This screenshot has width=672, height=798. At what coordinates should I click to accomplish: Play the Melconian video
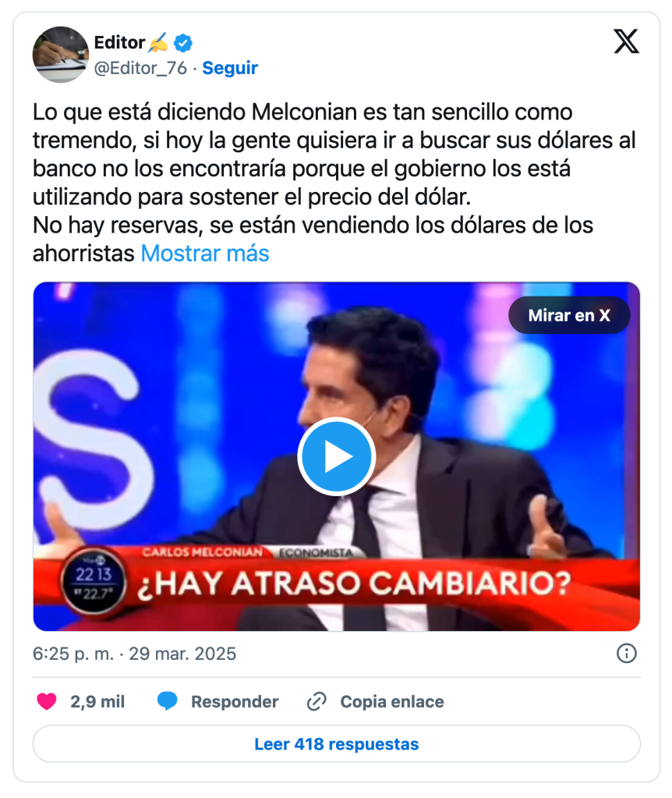tap(336, 456)
